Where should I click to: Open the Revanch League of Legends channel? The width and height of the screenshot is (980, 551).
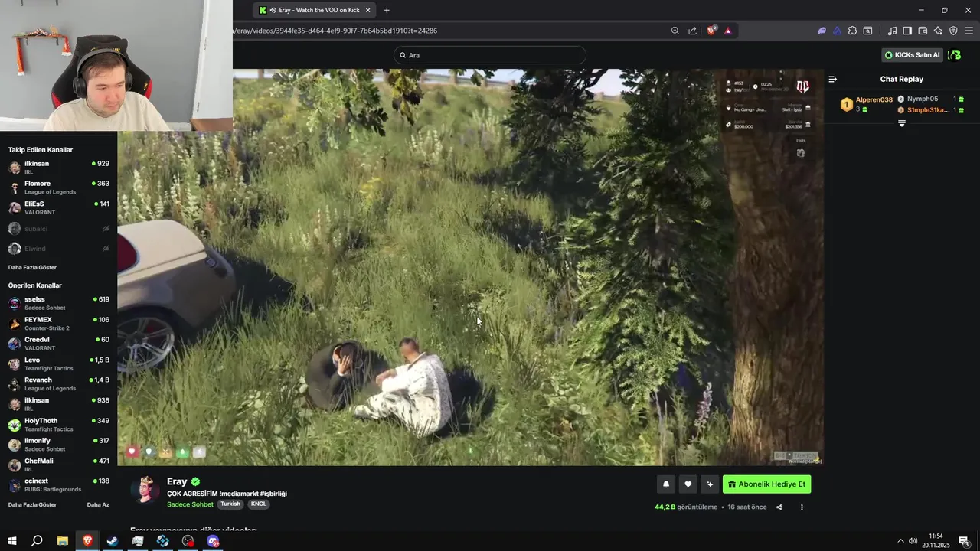(x=59, y=384)
